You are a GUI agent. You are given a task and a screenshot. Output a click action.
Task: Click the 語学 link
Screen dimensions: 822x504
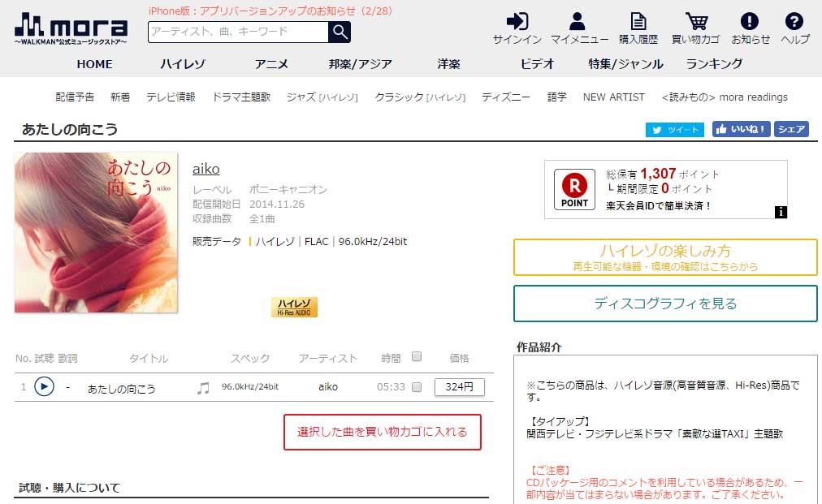556,97
